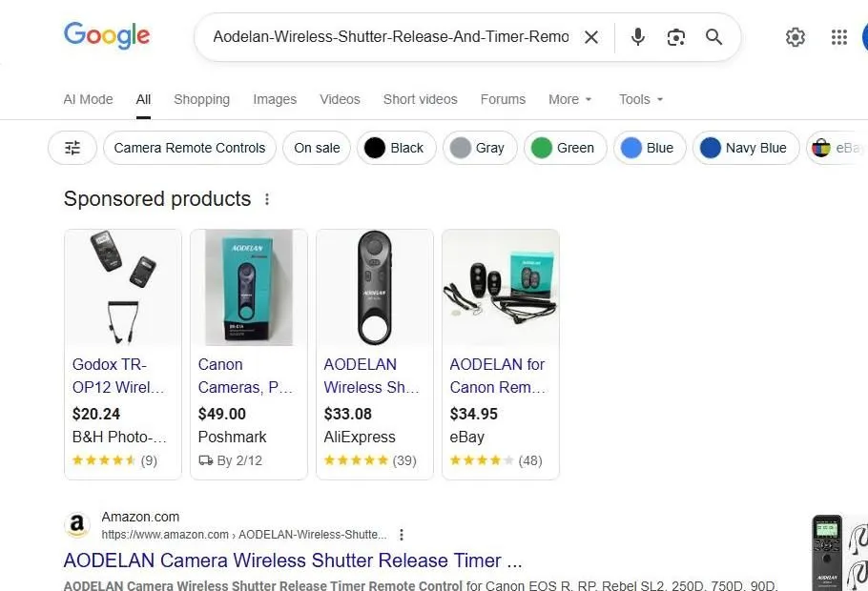The image size is (868, 591).
Task: Open AODELAN for Canon Rem... title link
Action: 498,376
